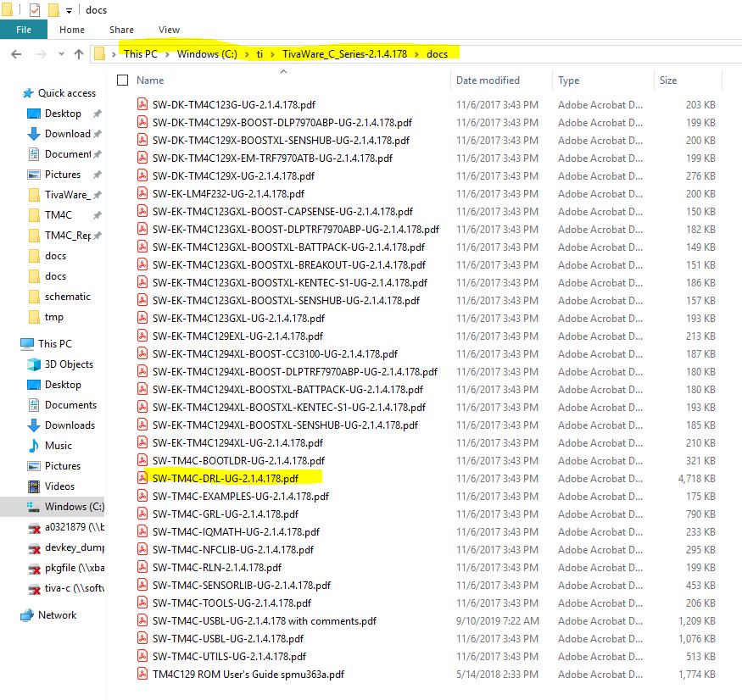The image size is (742, 700).
Task: Open Downloads under This PC
Action: click(x=70, y=425)
